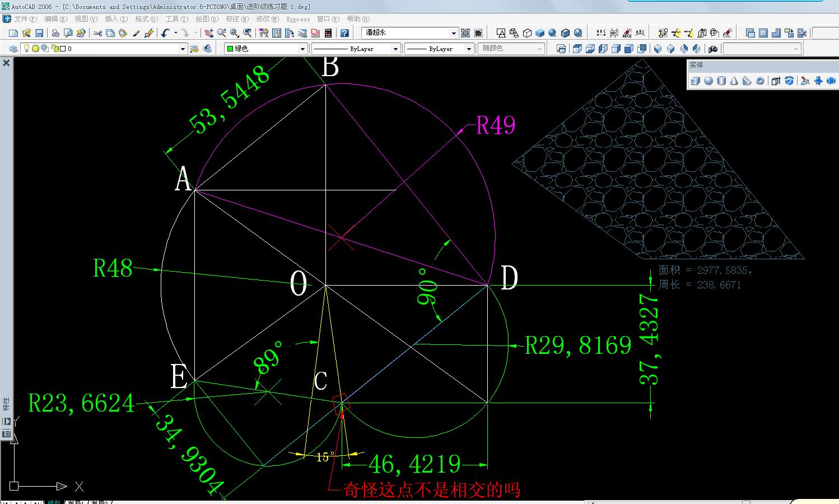Expand the layer 0 dropdown list

click(183, 49)
